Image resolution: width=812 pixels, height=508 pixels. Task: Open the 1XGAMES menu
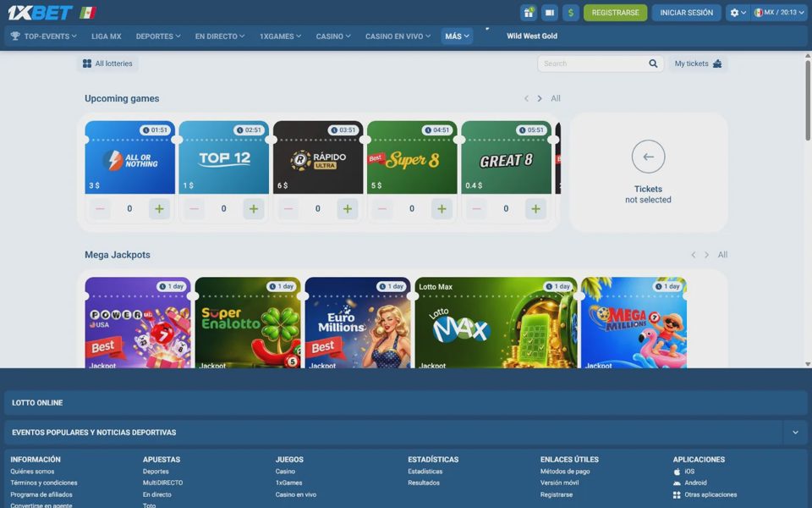[x=280, y=36]
